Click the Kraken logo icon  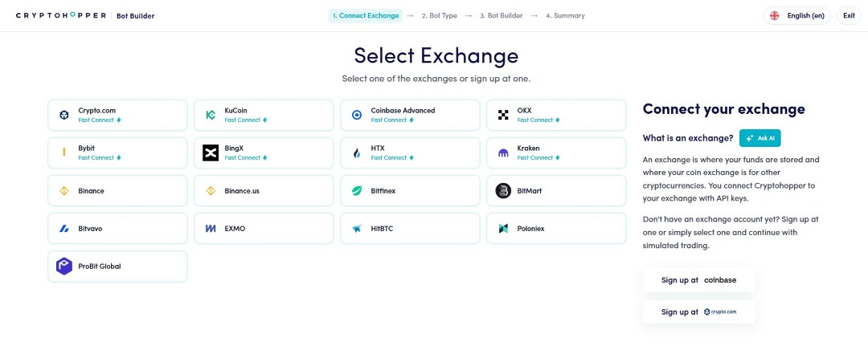[x=503, y=153]
